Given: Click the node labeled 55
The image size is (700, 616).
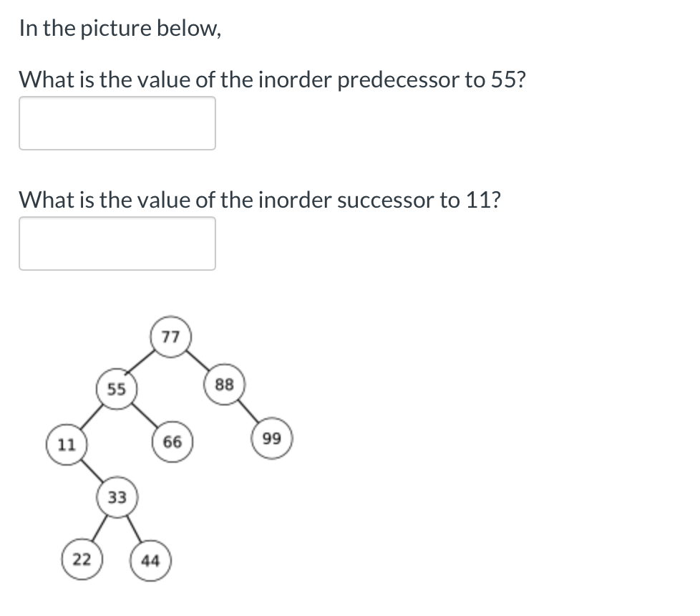Looking at the screenshot, I should click(x=117, y=388).
